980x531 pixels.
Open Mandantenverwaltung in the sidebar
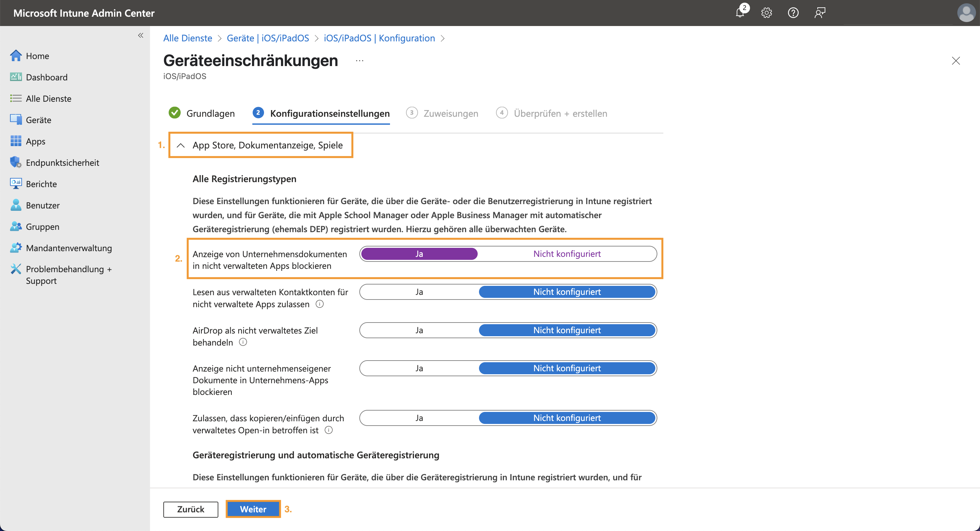(x=69, y=248)
